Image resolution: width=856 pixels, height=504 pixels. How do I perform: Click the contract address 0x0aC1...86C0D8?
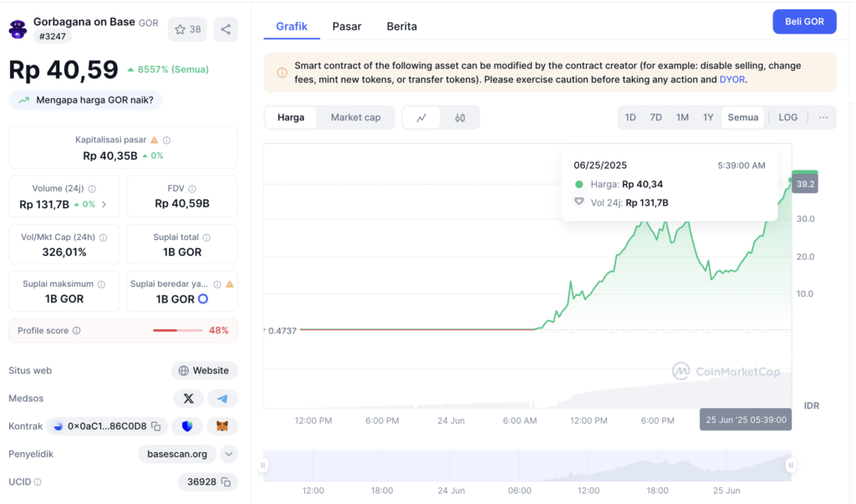click(107, 426)
